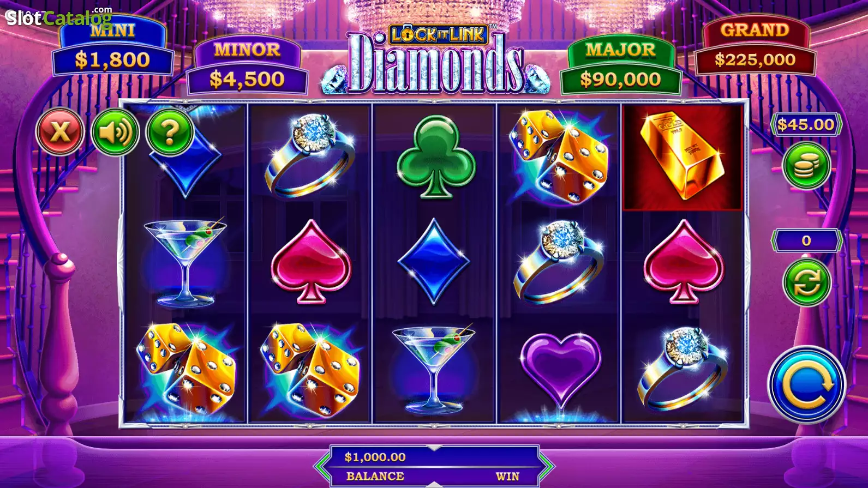Click the SlotCatalog.com watermark link

(58, 17)
